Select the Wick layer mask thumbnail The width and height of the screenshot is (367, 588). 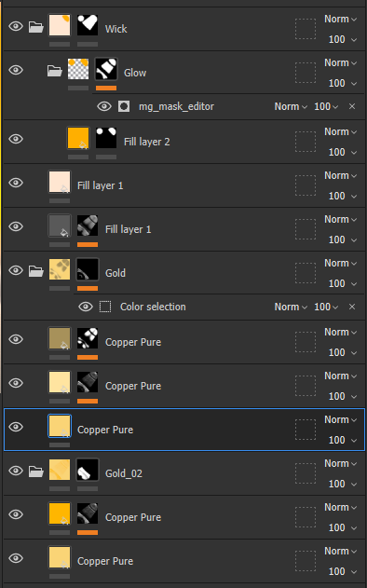tap(88, 25)
